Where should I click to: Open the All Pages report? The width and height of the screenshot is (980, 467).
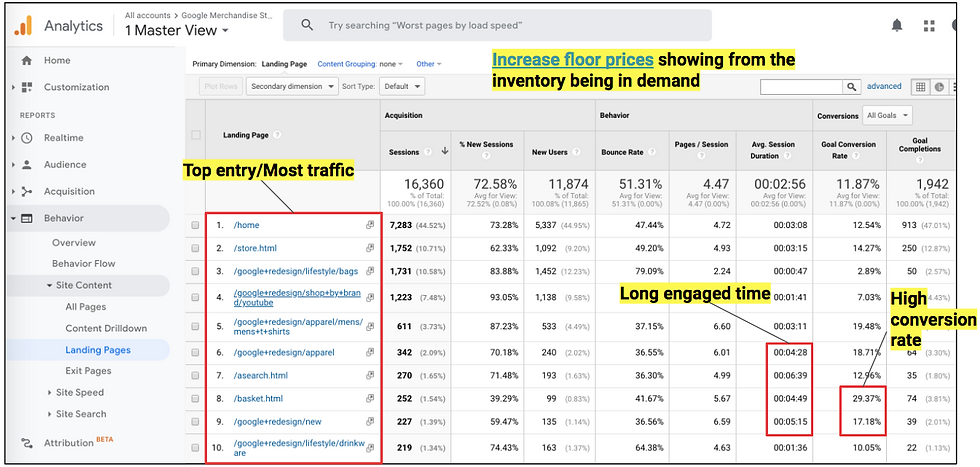pyautogui.click(x=86, y=307)
